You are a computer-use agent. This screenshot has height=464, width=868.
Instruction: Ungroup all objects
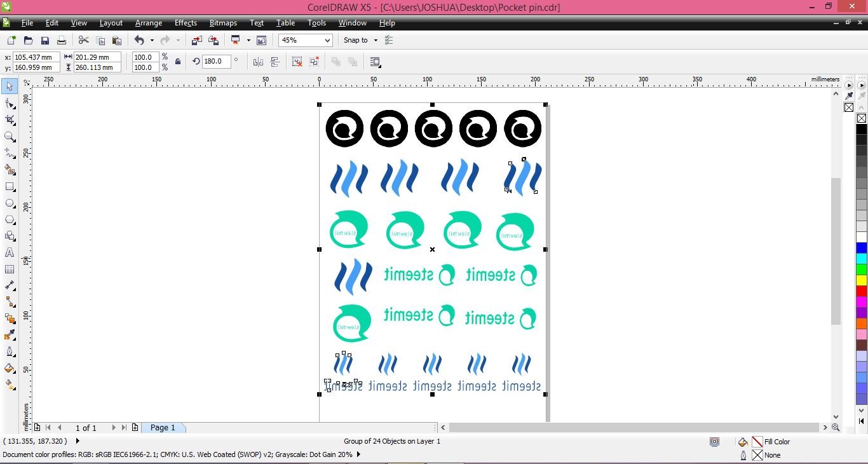pos(314,62)
